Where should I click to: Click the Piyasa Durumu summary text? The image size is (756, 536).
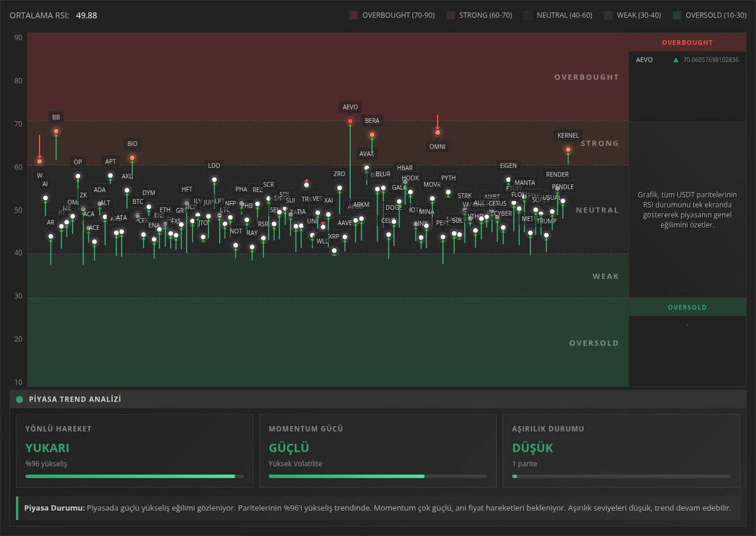(x=377, y=507)
